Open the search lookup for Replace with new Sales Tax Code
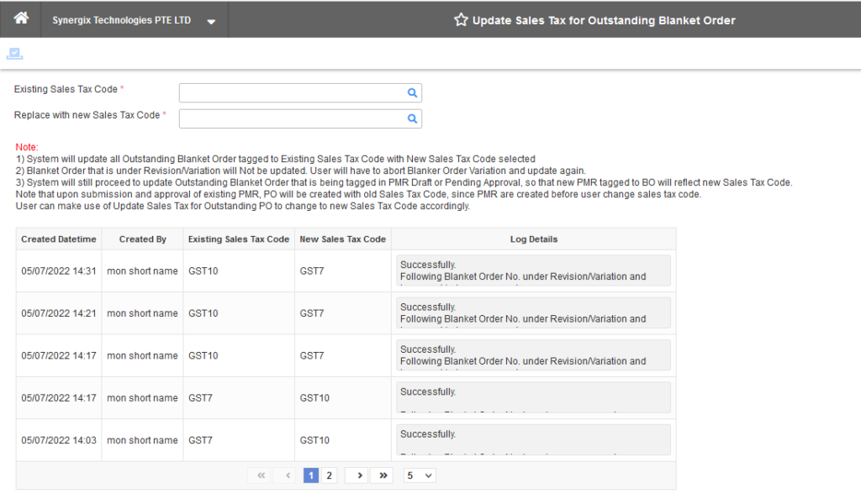The image size is (861, 504). coord(411,118)
